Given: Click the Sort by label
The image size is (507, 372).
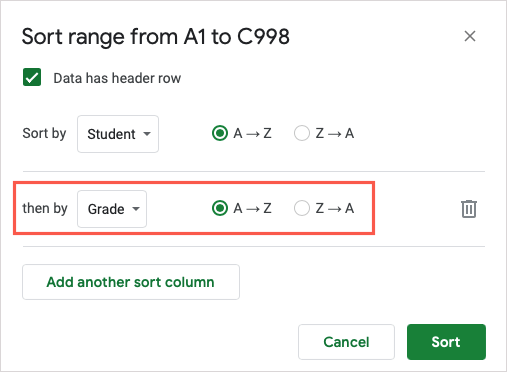Looking at the screenshot, I should tap(44, 134).
